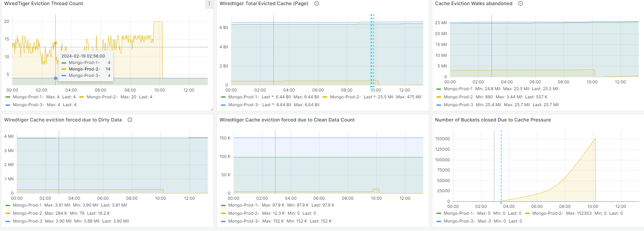Open WiredTiger Eviction Thread Count title menu
The width and height of the screenshot is (644, 231).
43,4
